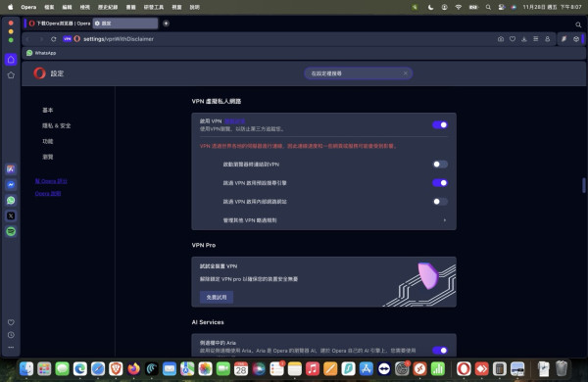The width and height of the screenshot is (588, 382).
Task: Click the Rate Opera link
Action: coord(51,181)
